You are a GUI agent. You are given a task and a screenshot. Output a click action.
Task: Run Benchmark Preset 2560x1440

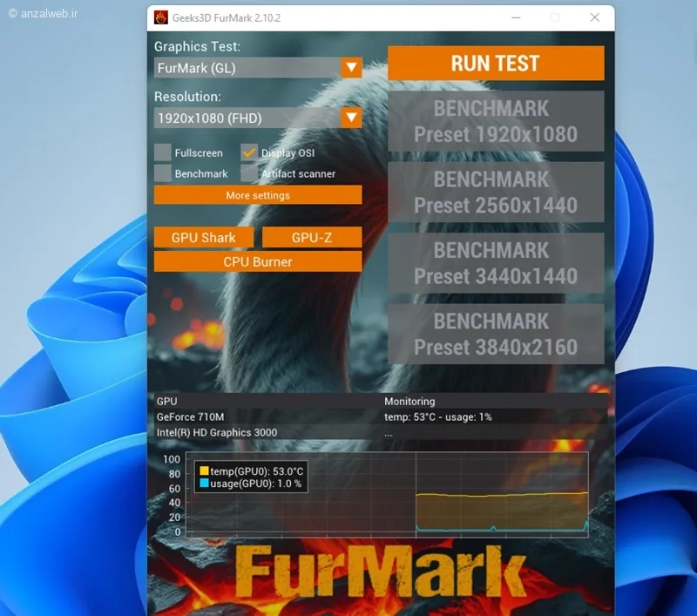click(x=496, y=192)
